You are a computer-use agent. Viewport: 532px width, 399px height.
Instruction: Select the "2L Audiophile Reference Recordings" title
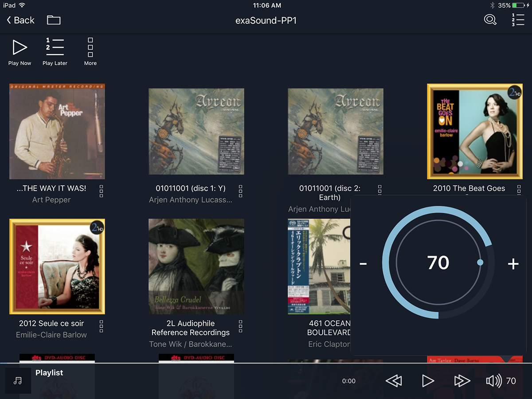coord(191,328)
